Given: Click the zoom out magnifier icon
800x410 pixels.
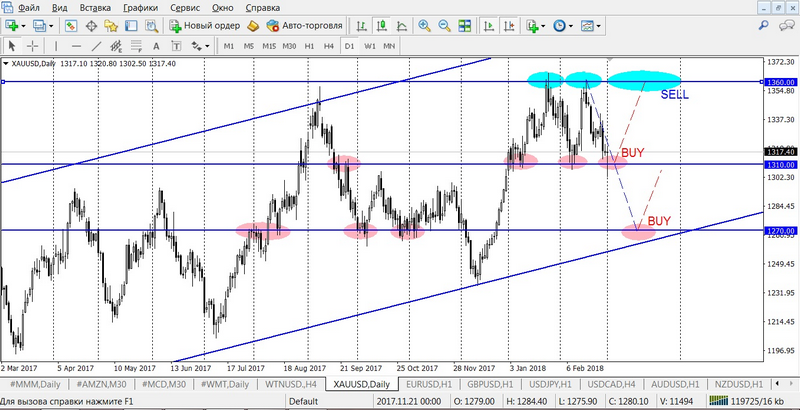Looking at the screenshot, I should (x=445, y=26).
